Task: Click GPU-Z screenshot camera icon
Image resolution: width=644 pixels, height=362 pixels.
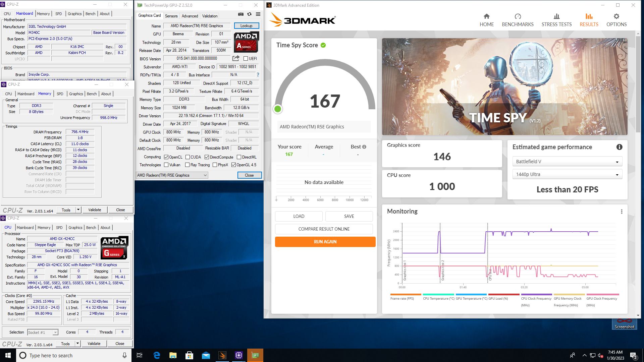Action: [241, 14]
